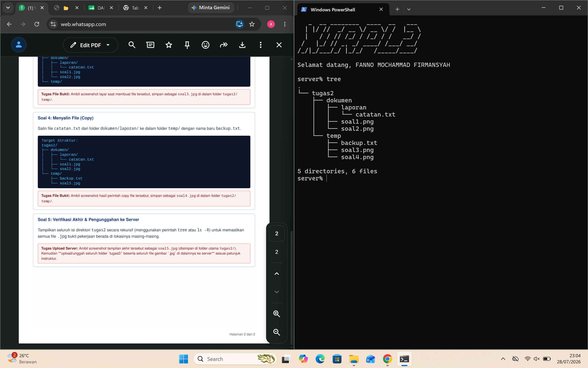Viewport: 588px width, 368px height.
Task: Close the WhatsApp browser tab
Action: pos(42,8)
